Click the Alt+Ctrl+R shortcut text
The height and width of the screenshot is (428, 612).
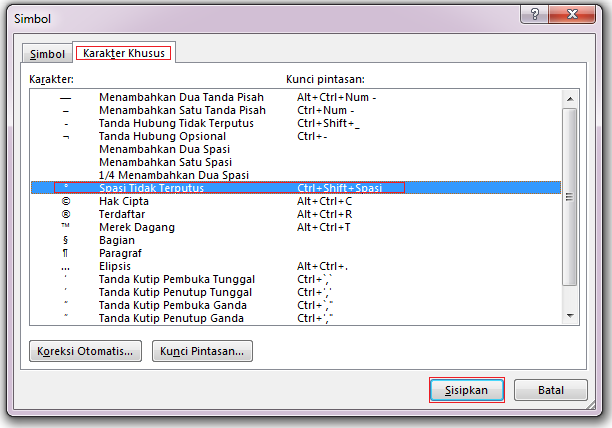(x=324, y=214)
